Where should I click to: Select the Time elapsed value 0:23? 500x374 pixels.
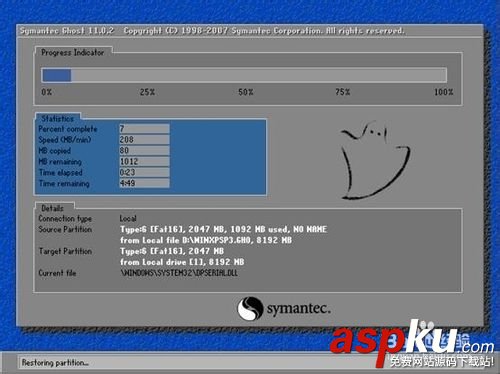click(x=144, y=172)
